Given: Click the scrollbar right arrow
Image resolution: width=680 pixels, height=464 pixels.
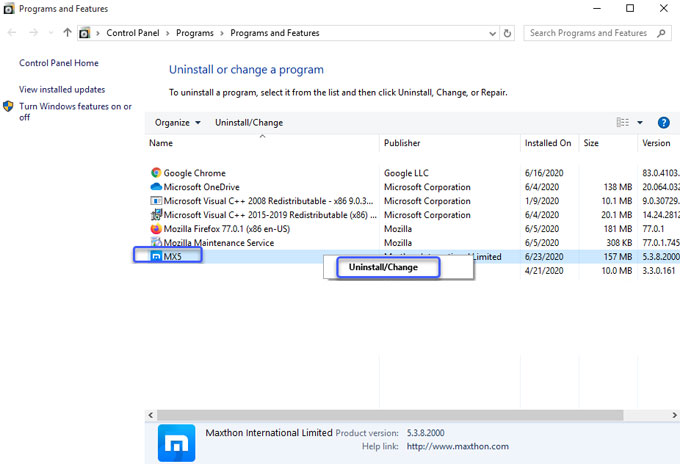Looking at the screenshot, I should coord(674,415).
